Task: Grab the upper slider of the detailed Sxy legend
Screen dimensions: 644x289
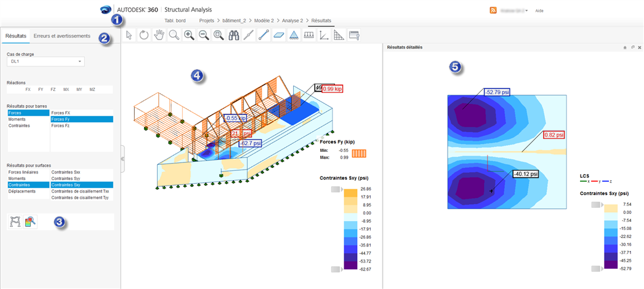Action: coord(597,205)
